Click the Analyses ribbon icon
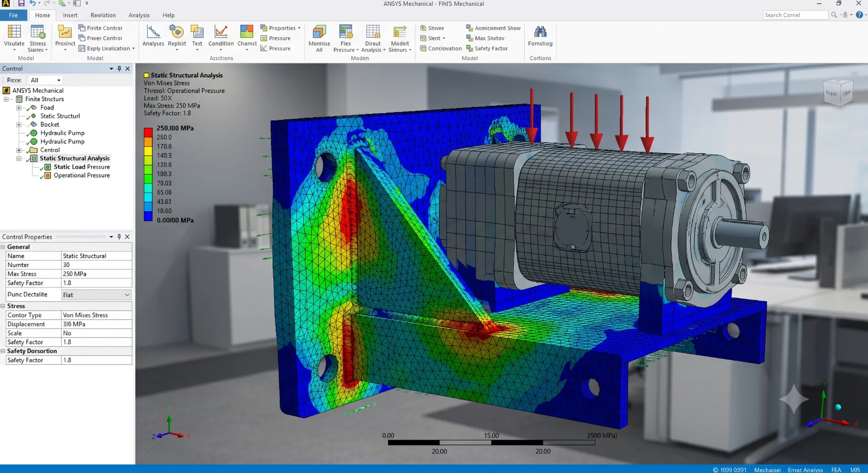868x473 pixels. tap(153, 37)
